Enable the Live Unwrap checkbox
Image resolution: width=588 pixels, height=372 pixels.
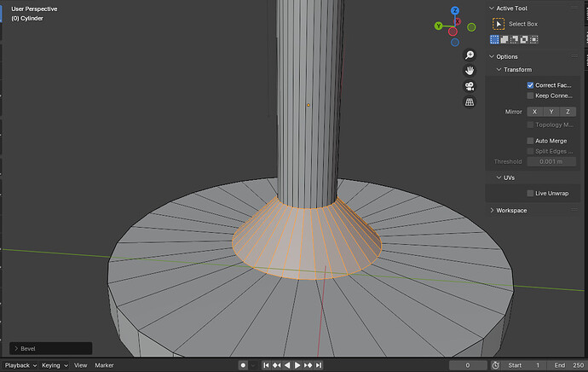coord(530,194)
